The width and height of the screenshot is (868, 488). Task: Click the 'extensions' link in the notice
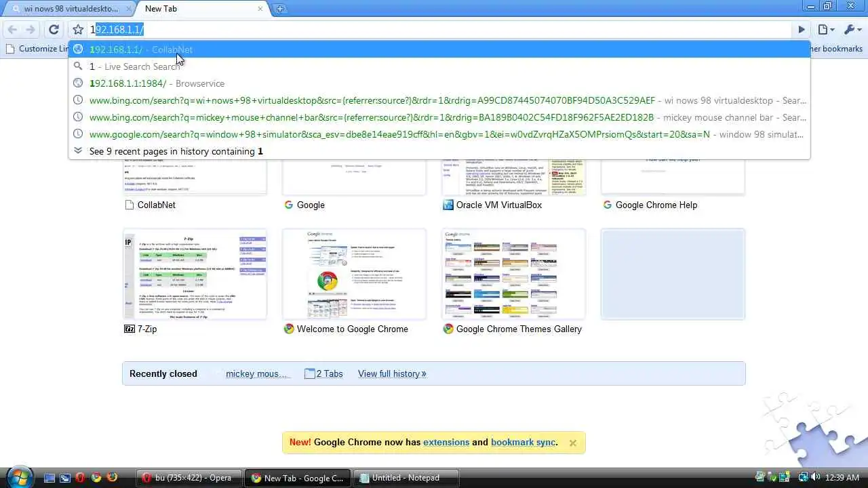[x=446, y=442]
